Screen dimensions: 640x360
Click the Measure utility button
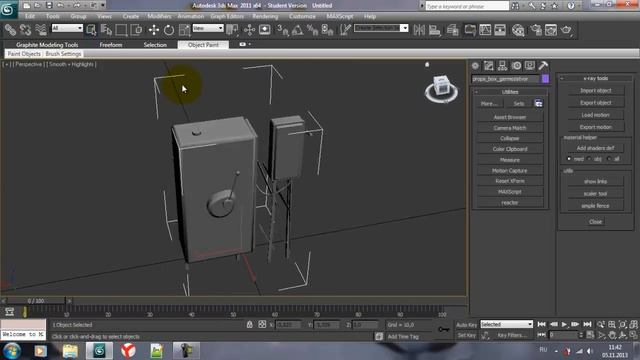click(x=510, y=160)
